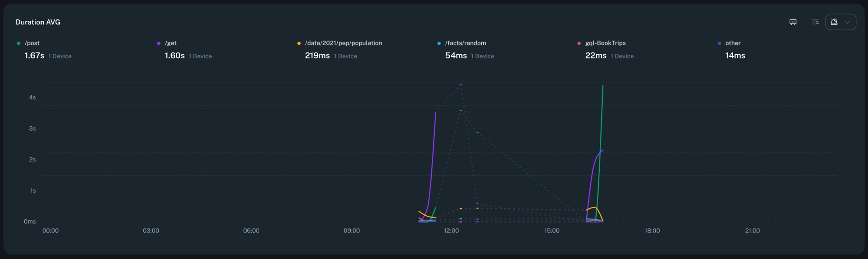Toggle the /get series purple dot
This screenshot has height=259, width=868.
tap(159, 43)
